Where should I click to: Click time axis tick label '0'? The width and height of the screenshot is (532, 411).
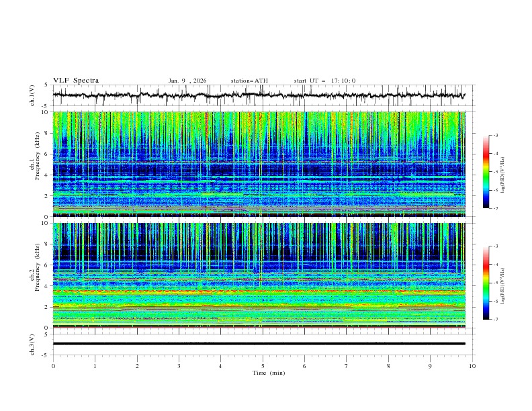tap(53, 366)
